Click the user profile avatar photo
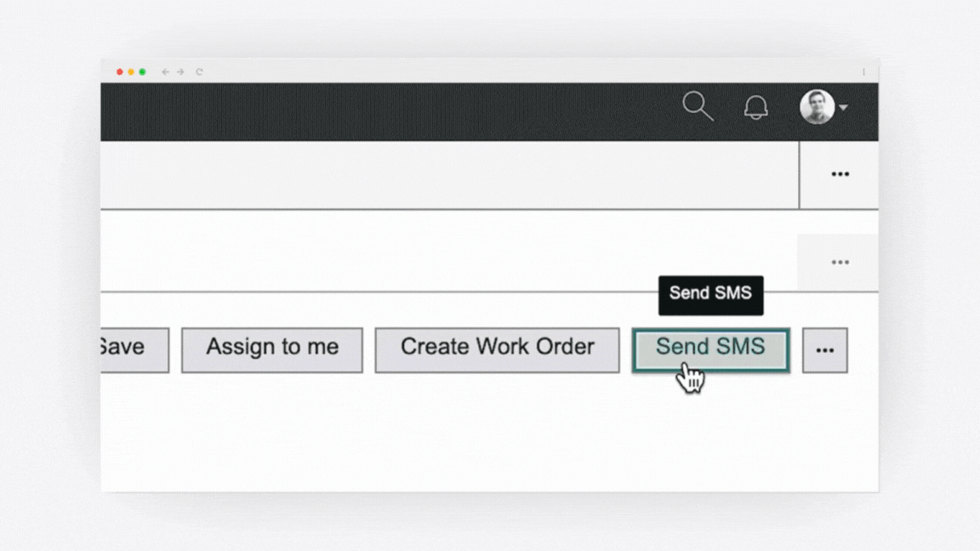Image resolution: width=980 pixels, height=551 pixels. click(817, 107)
